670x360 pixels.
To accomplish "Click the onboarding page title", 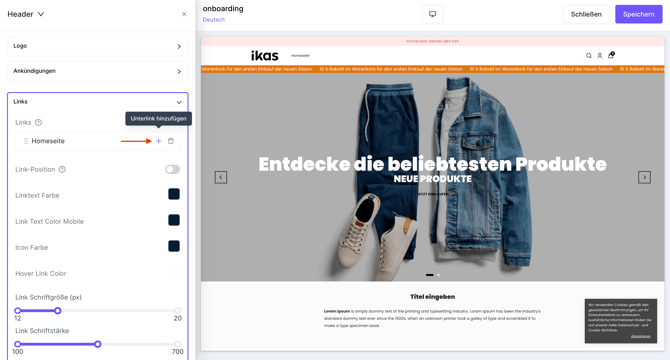I will pos(223,9).
